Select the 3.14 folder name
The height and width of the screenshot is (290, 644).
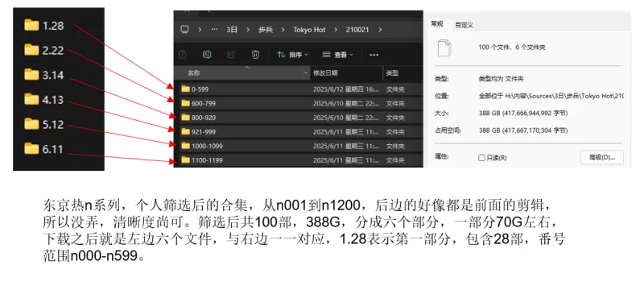click(53, 75)
